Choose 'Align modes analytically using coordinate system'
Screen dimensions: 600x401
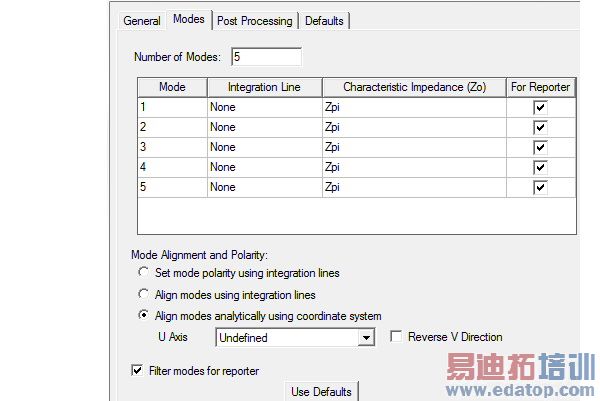[x=143, y=316]
